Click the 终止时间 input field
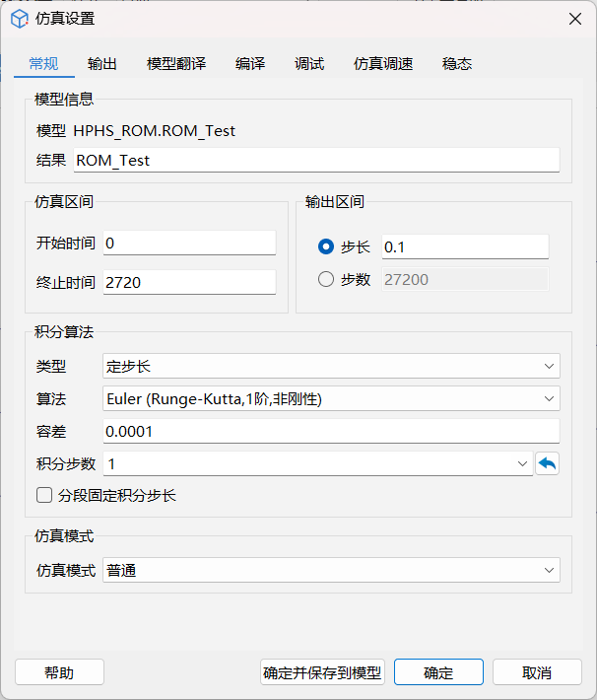 (x=189, y=282)
